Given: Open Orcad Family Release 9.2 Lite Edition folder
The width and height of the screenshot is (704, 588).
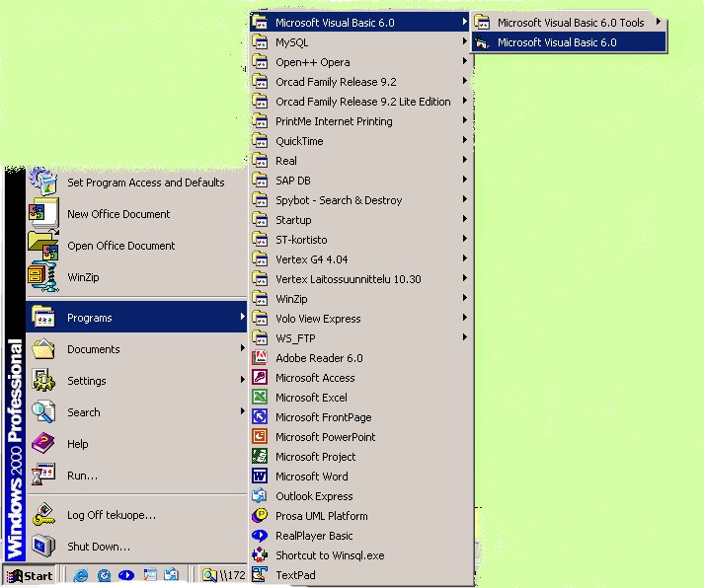Looking at the screenshot, I should [361, 102].
